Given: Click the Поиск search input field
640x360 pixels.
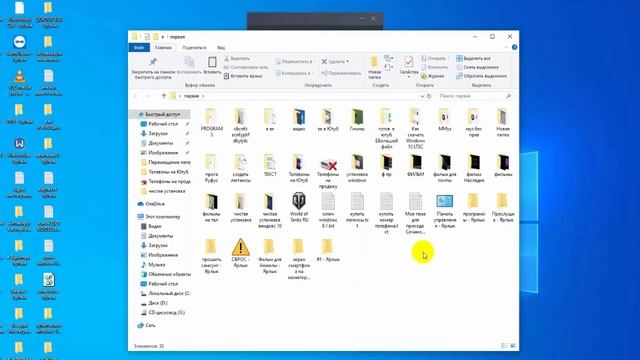Looking at the screenshot, I should point(475,96).
